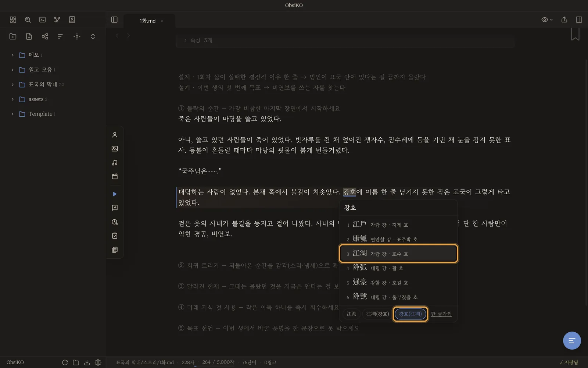Reveal the active file with the target icon
This screenshot has width=588, height=368.
(x=77, y=36)
